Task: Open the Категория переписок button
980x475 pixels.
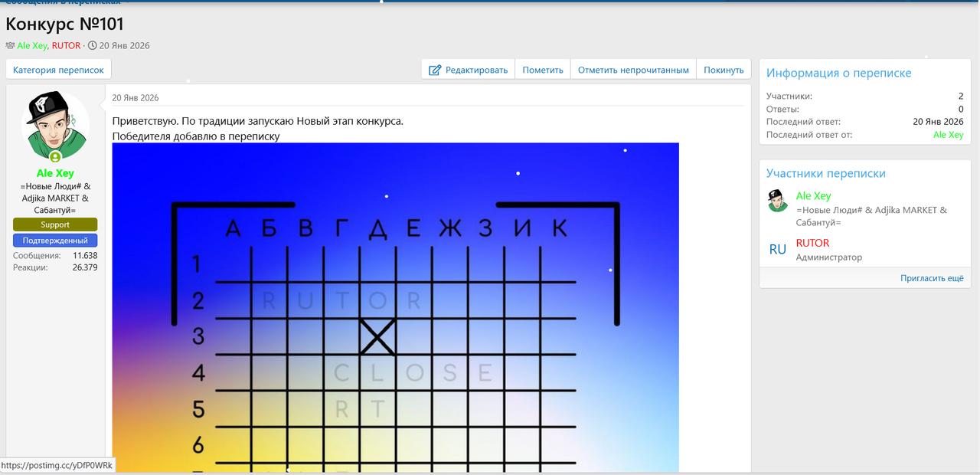Action: tap(59, 70)
